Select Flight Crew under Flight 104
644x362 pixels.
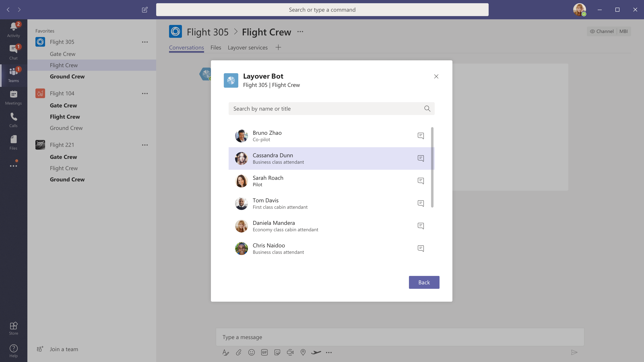click(x=65, y=117)
